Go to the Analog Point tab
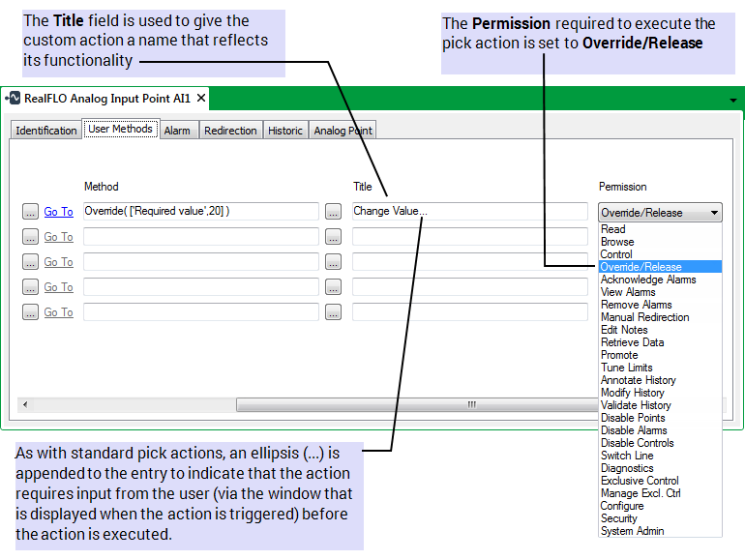Viewport: 745px width, 560px height. click(343, 131)
